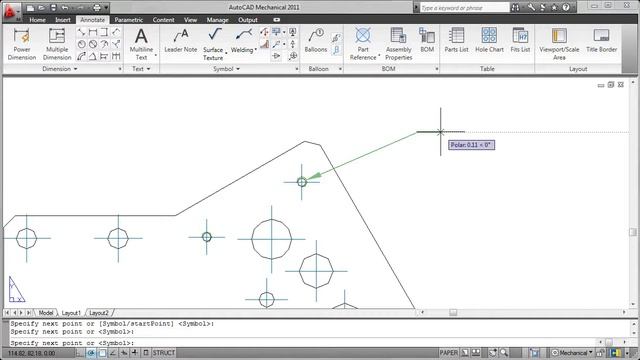Click the Open file icon in Quick Access toolbar
Screen dimensions: 640x360
[x=41, y=8]
